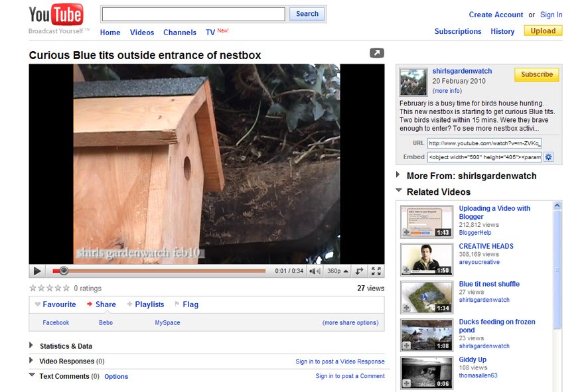The height and width of the screenshot is (392, 588).
Task: Open Subscriptions page
Action: [458, 31]
